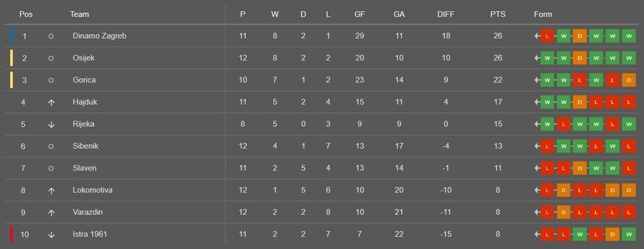Click the no-change circle icon beside Dinamo Zagreb
The image size is (644, 249).
(51, 36)
